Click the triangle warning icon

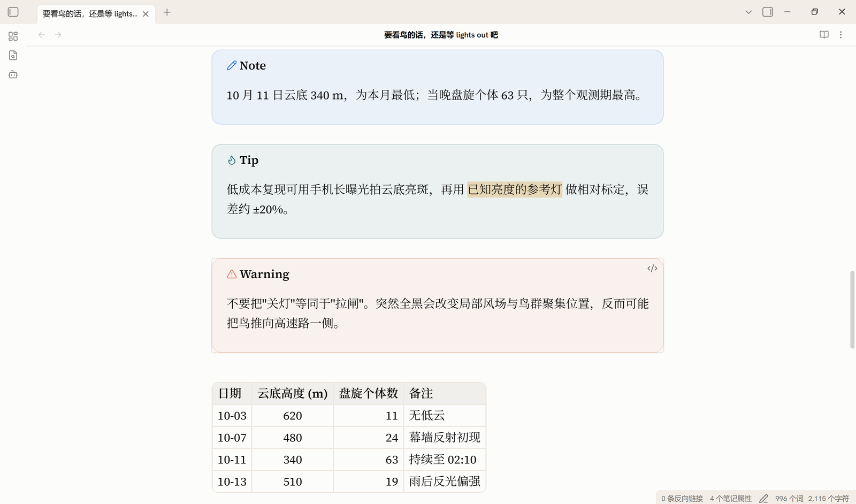(232, 274)
